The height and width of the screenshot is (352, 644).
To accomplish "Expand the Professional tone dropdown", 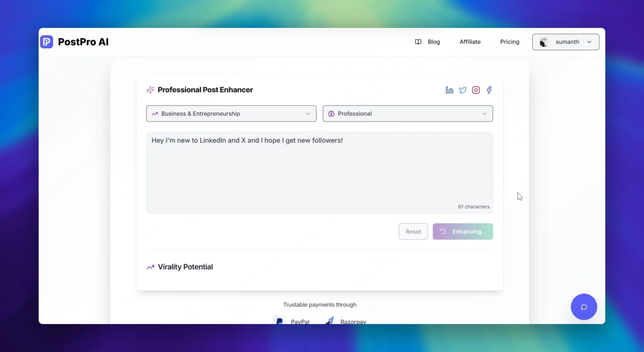I will (408, 114).
